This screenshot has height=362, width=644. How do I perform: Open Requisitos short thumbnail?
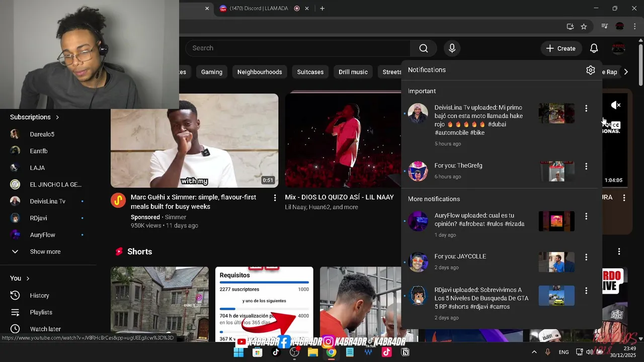tap(264, 304)
